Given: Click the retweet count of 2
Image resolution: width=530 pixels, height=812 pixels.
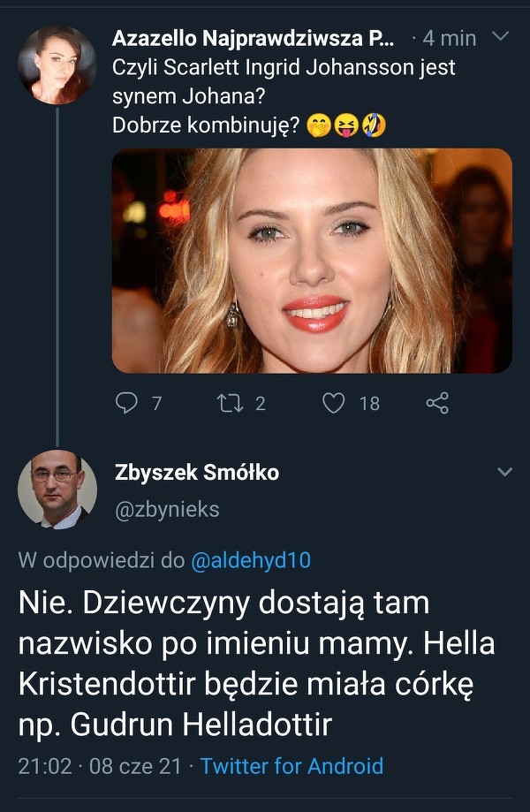Looking at the screenshot, I should tap(260, 404).
